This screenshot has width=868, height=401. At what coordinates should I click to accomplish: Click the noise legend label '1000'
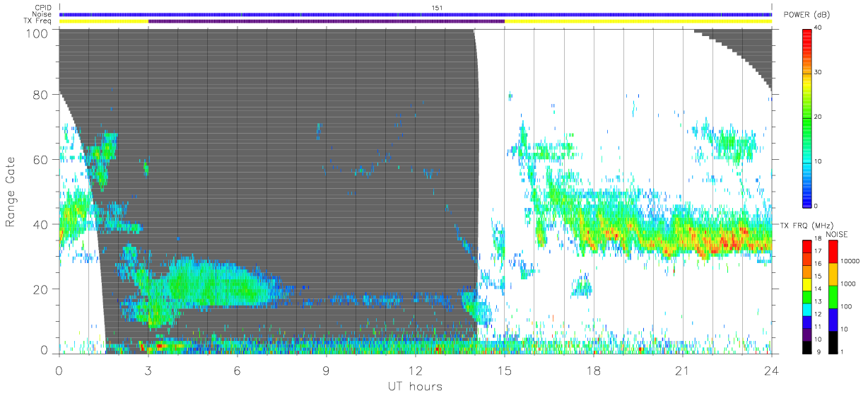pos(849,284)
